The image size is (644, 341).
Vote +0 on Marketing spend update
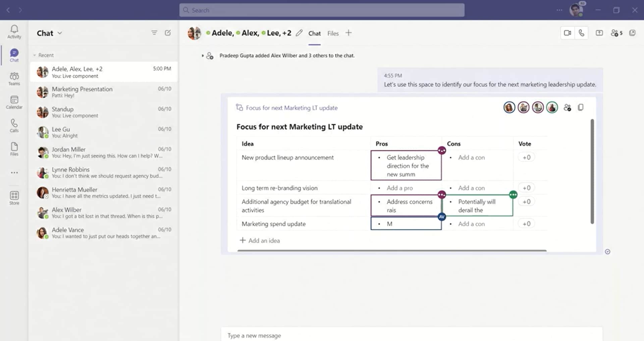pyautogui.click(x=526, y=224)
